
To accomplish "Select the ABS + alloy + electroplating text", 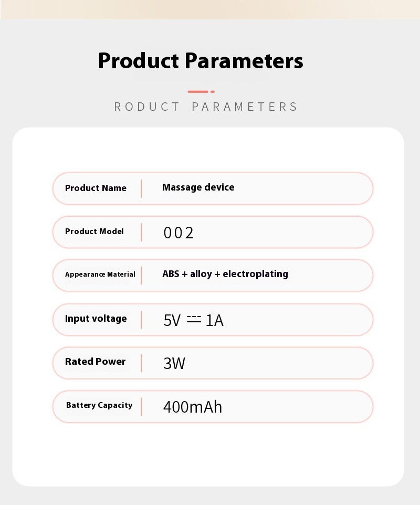I will (x=225, y=274).
